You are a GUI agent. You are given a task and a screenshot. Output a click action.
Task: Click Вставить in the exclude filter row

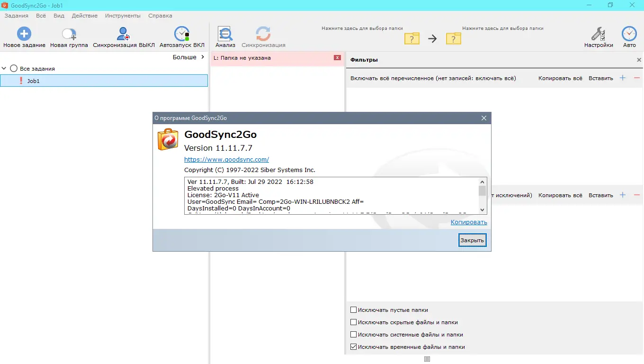(601, 195)
